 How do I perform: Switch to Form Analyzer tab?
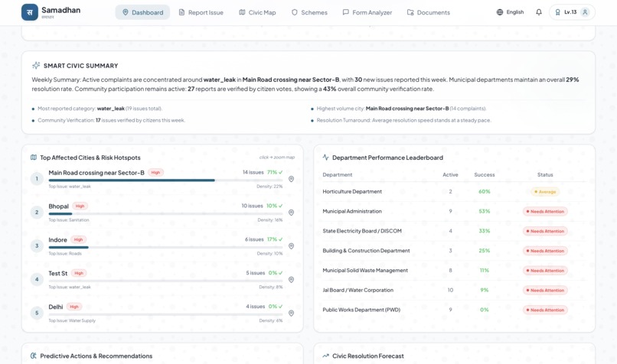pyautogui.click(x=367, y=12)
